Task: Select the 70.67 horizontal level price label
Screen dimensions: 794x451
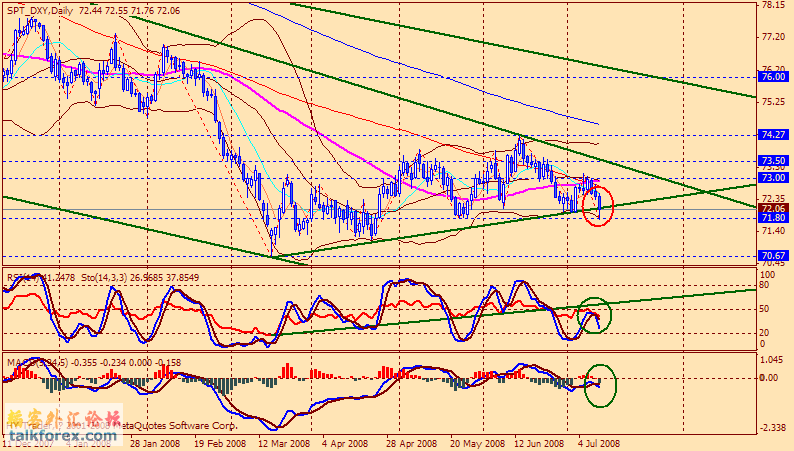Action: click(773, 256)
